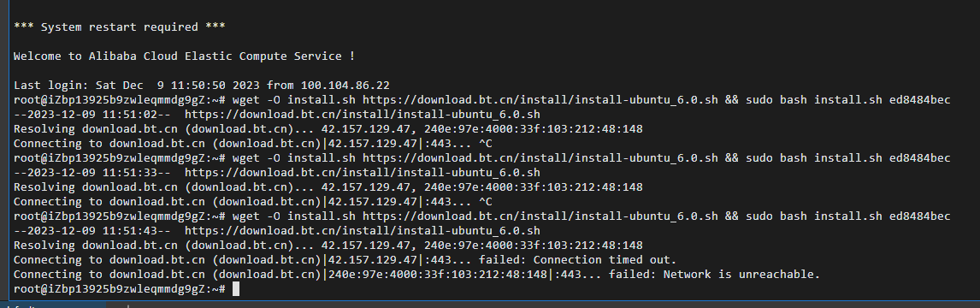Click the 2023-12-09 11:51:43 timestamp
Image resolution: width=980 pixels, height=308 pixels.
92,230
